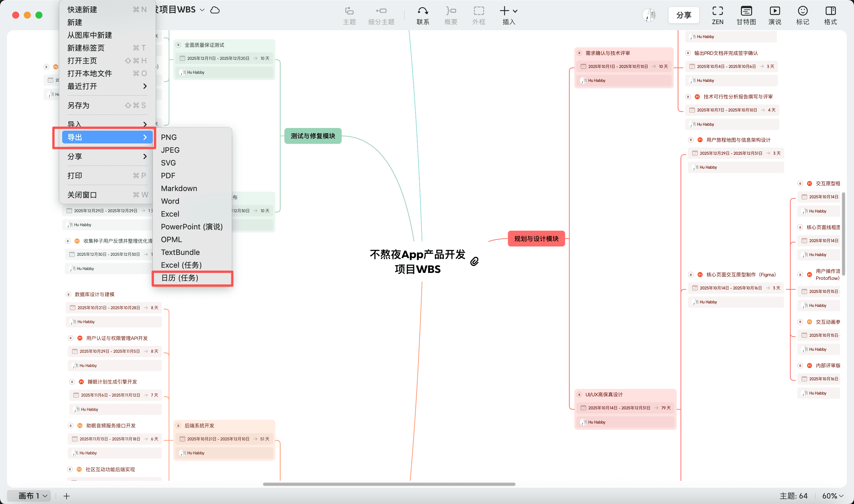Click the horizontal canvas scrollbar

[389, 484]
